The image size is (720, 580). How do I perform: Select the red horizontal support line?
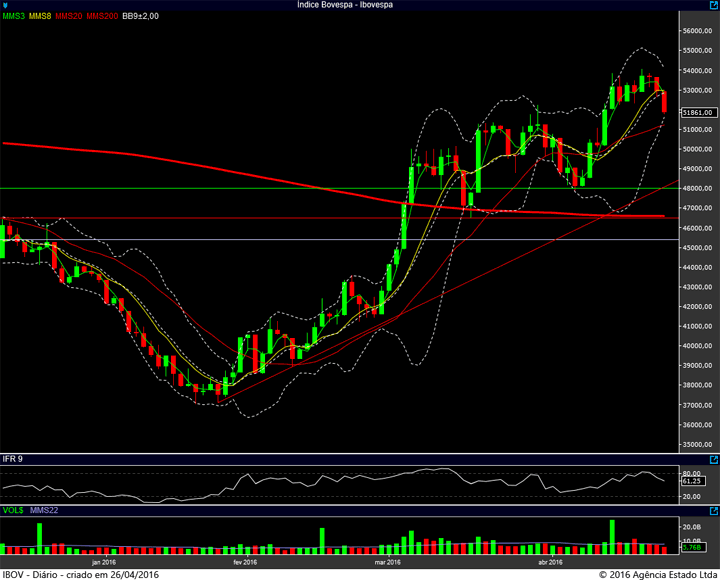(x=339, y=218)
